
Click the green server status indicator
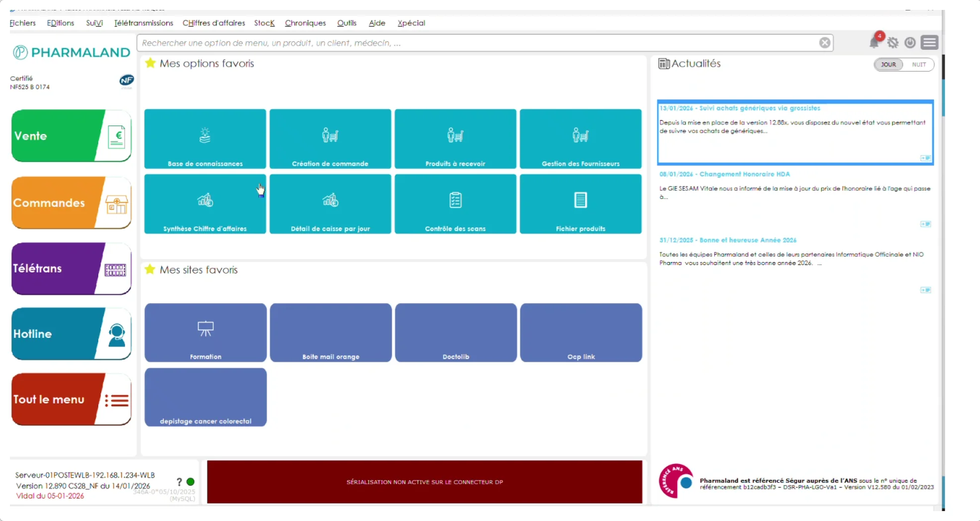190,481
